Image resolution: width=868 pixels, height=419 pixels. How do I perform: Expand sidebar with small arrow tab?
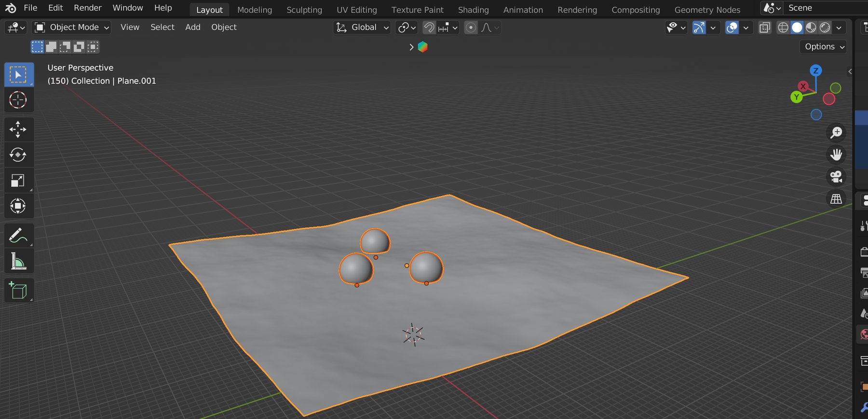[850, 71]
